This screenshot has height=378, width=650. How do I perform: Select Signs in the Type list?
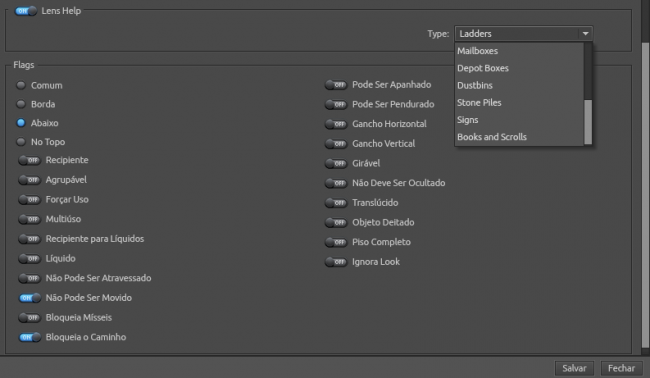[x=519, y=120]
